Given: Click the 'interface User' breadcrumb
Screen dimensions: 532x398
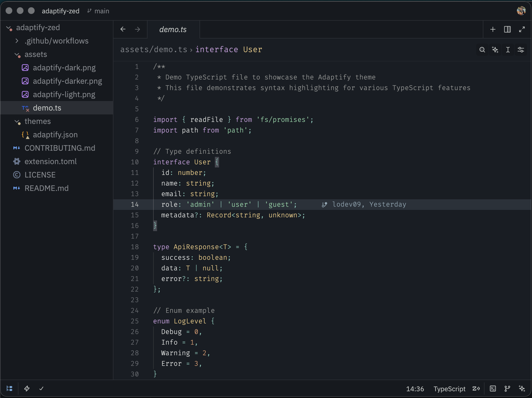Looking at the screenshot, I should [x=229, y=49].
